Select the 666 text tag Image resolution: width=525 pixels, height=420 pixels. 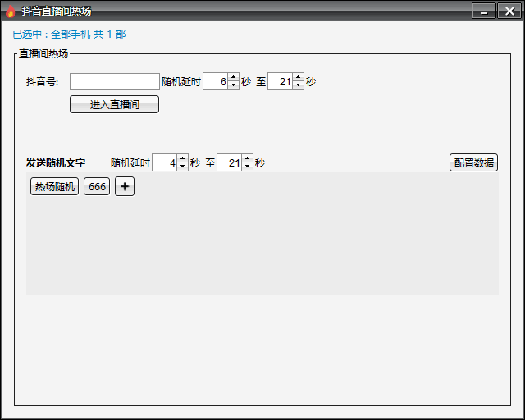(x=97, y=186)
